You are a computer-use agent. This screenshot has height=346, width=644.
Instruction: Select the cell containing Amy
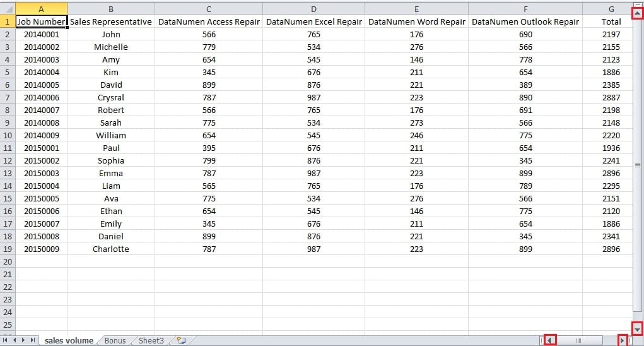pyautogui.click(x=111, y=59)
